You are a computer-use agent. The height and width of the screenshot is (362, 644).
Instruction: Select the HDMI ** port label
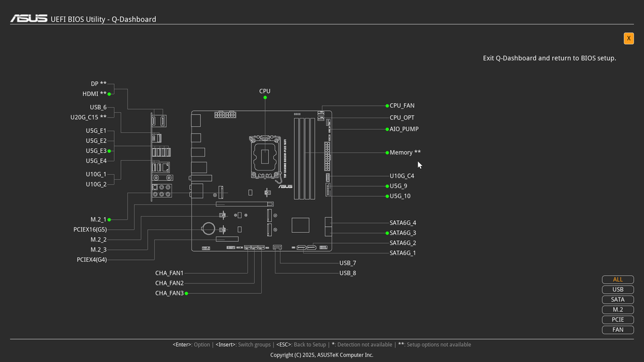pyautogui.click(x=94, y=94)
